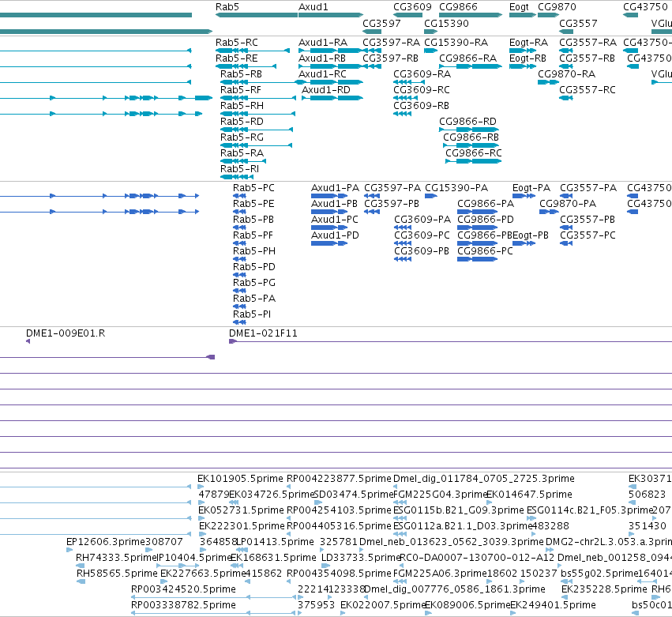Click protein CG15390-PA
The height and width of the screenshot is (617, 672).
[x=456, y=188]
